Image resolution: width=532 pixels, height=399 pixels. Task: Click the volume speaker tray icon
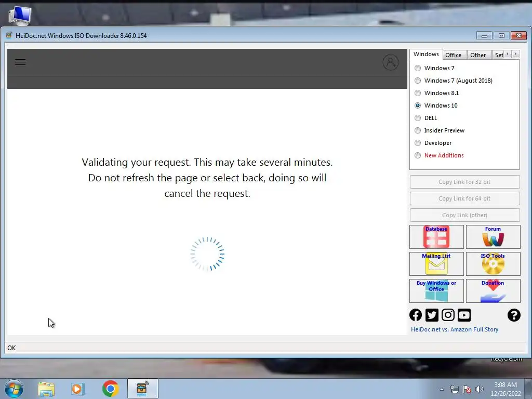pos(480,389)
